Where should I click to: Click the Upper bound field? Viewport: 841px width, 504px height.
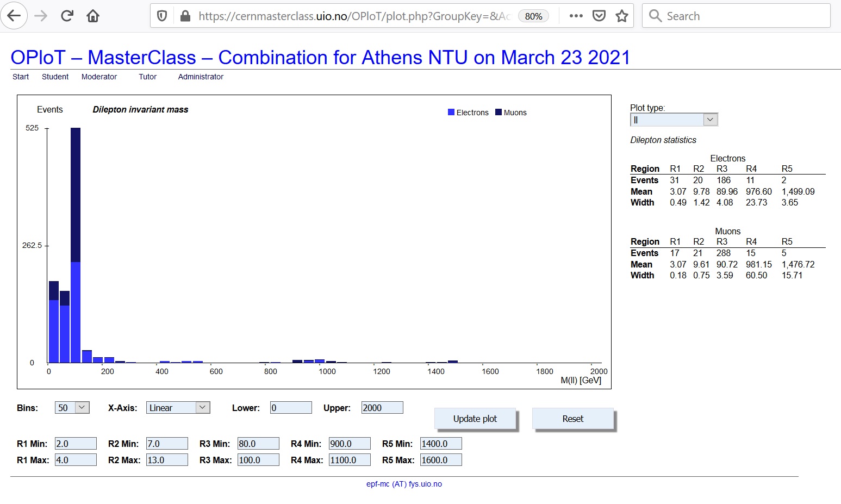[x=382, y=407]
